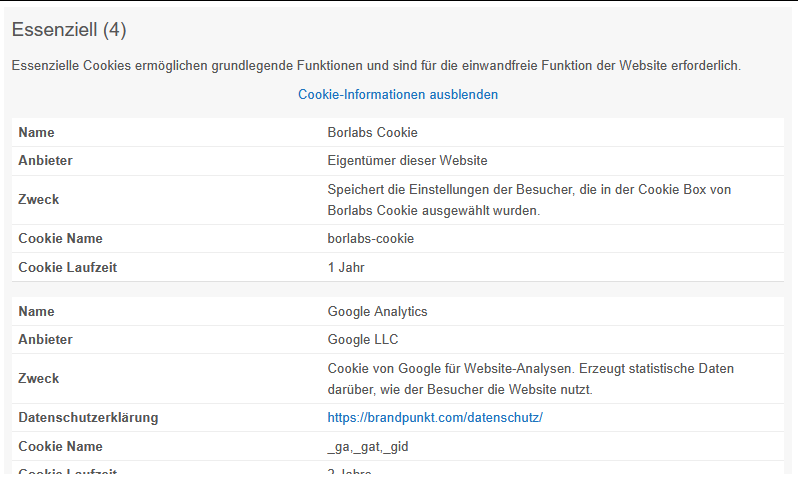
Task: Click 'Name' label beside 'Google Analytics'
Action: click(36, 311)
